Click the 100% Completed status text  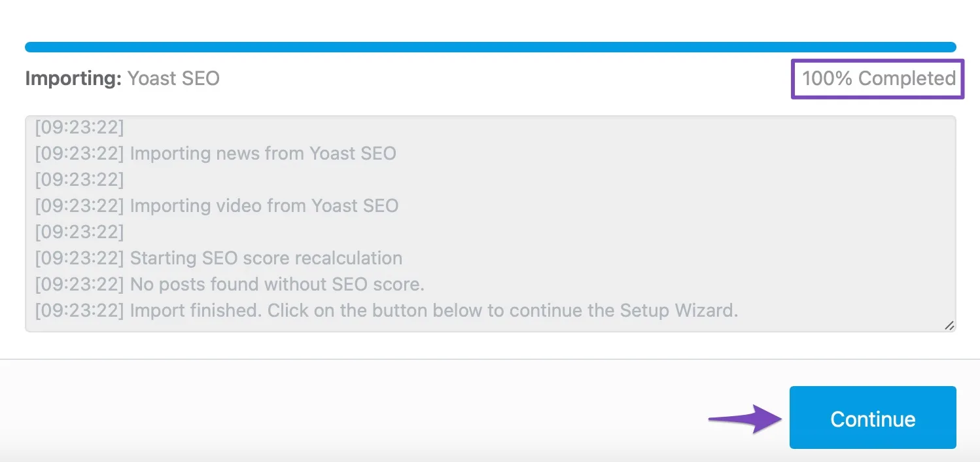(879, 79)
